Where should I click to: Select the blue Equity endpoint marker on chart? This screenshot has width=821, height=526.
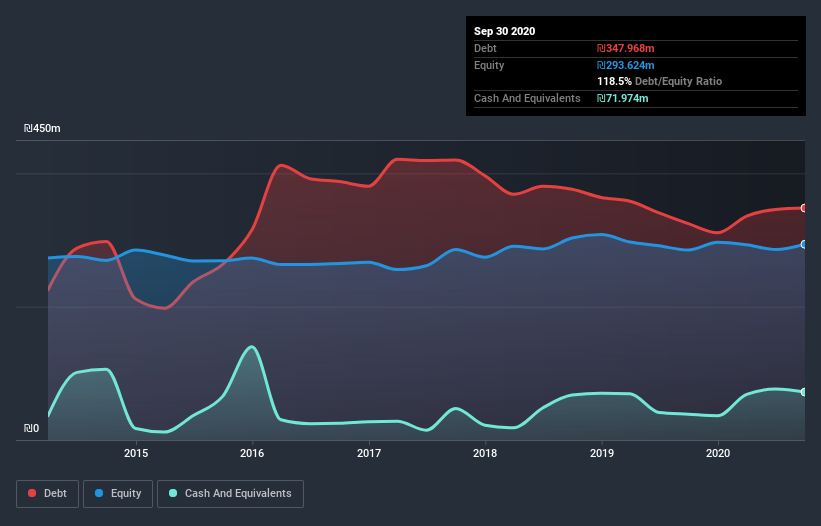(804, 244)
